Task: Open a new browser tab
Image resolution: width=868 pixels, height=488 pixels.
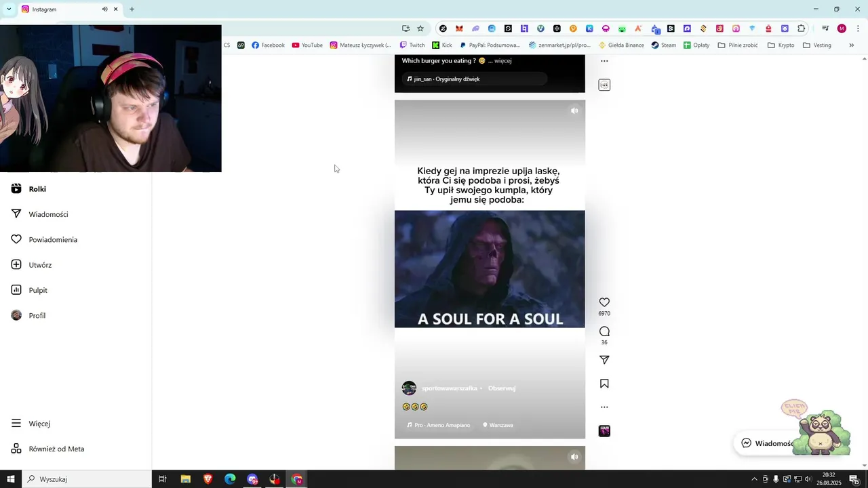Action: 132,9
